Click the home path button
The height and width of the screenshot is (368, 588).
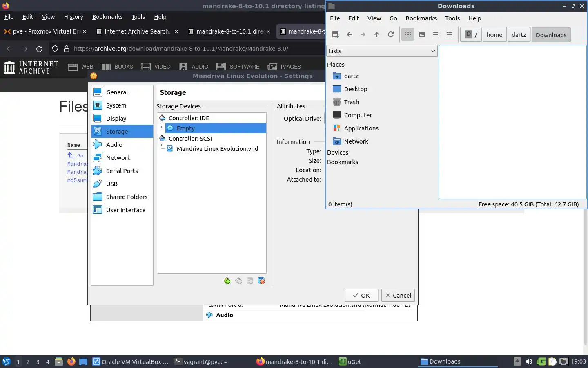[494, 35]
